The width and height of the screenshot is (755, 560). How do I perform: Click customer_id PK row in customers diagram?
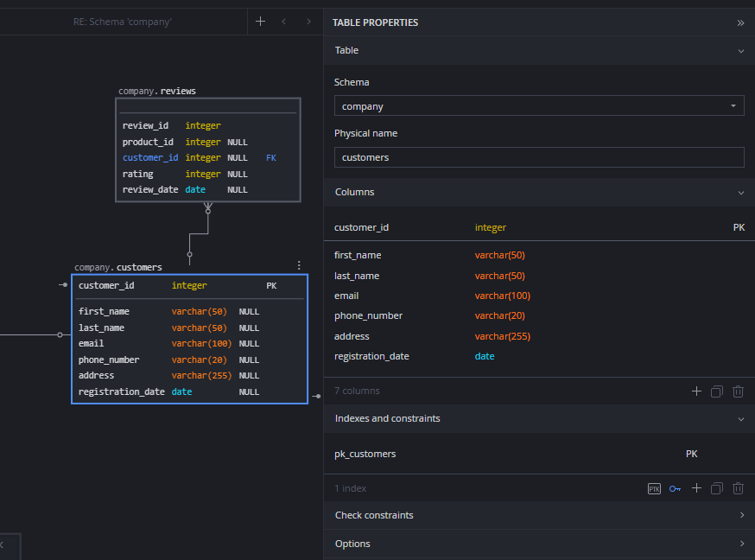189,285
